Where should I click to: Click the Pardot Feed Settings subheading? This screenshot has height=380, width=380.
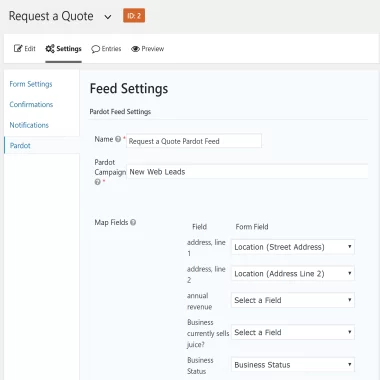[120, 112]
